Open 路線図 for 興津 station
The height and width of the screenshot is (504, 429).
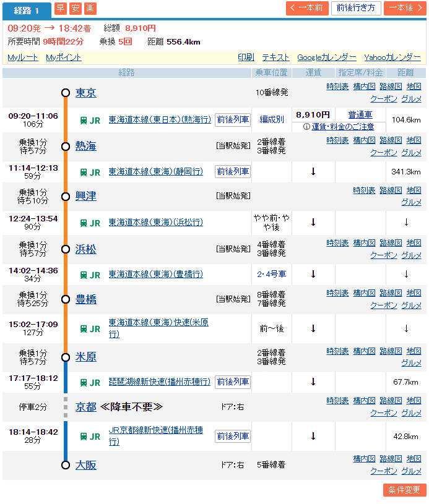pos(391,190)
